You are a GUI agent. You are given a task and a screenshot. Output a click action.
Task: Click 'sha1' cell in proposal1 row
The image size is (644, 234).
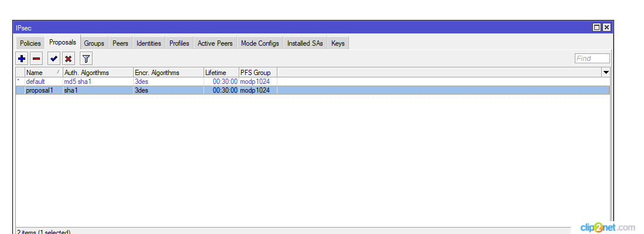pyautogui.click(x=70, y=90)
